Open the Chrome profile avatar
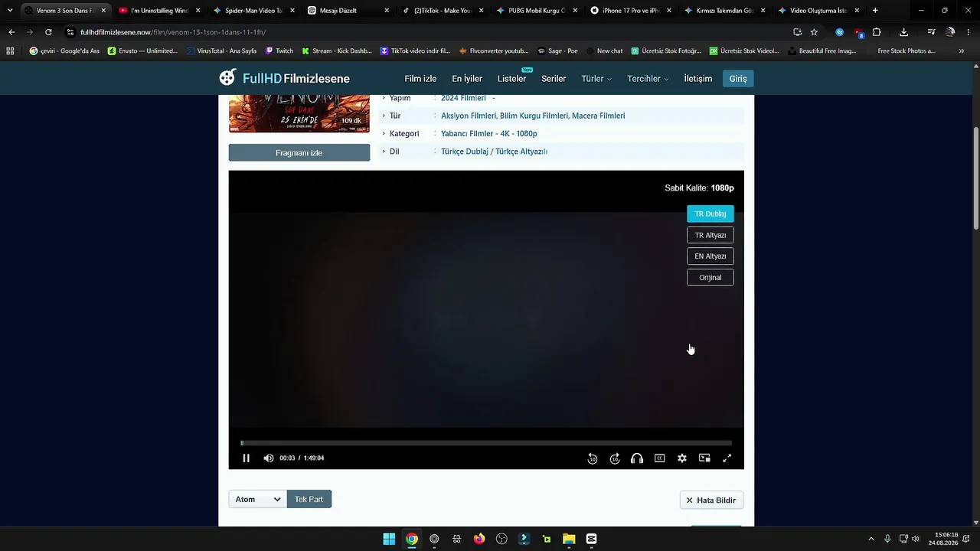Image resolution: width=980 pixels, height=551 pixels. pos(950,32)
